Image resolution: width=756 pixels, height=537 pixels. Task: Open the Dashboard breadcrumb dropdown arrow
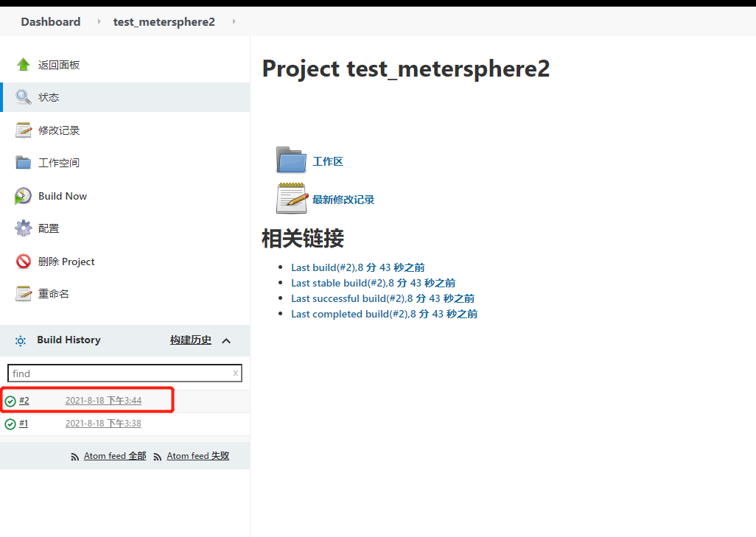click(99, 21)
